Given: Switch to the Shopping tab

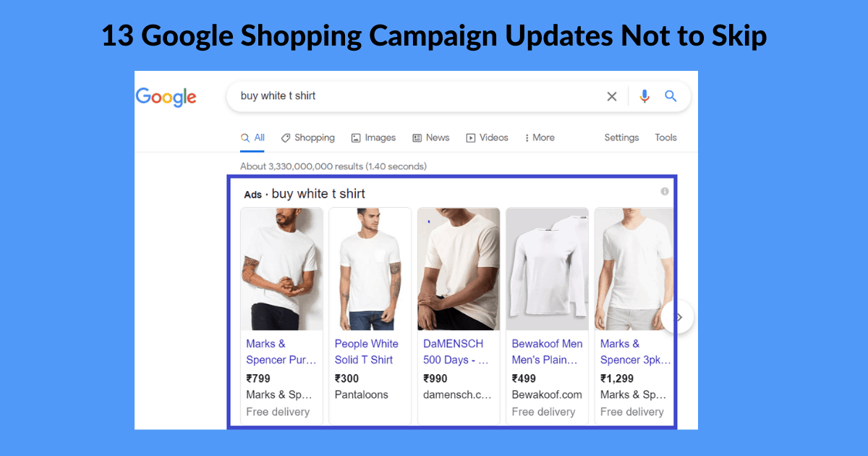Looking at the screenshot, I should click(x=307, y=138).
